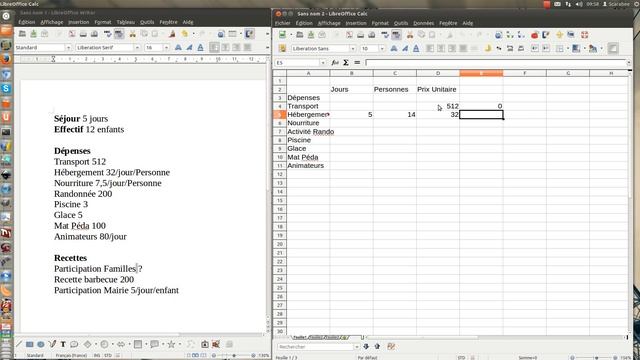Toggle Align Left in Writer formatting bar

pyautogui.click(x=214, y=48)
